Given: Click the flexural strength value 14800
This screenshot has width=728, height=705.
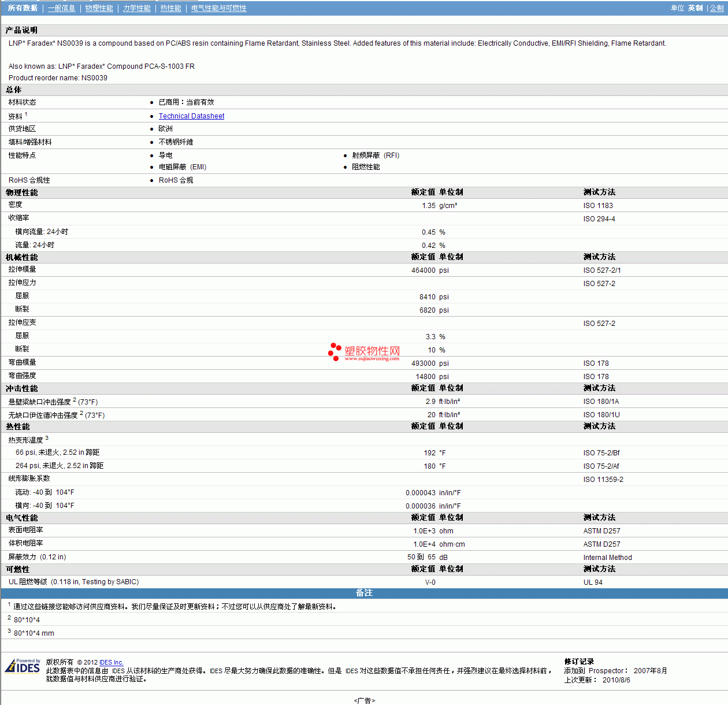Looking at the screenshot, I should coord(426,377).
